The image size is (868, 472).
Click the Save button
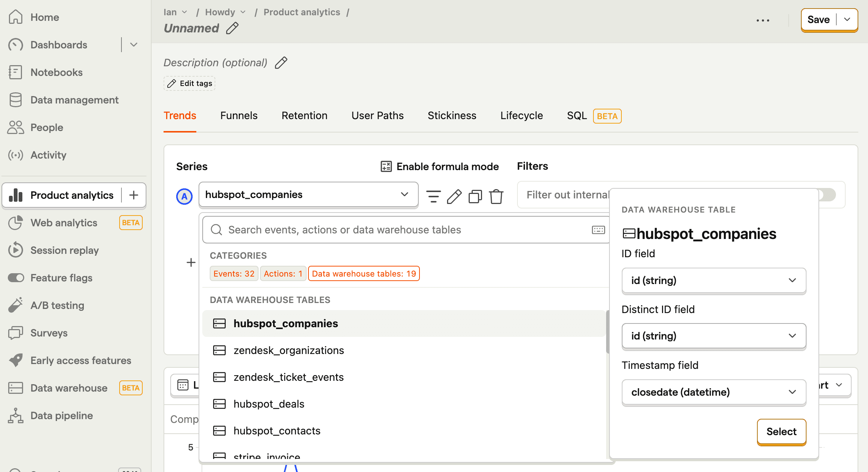818,19
